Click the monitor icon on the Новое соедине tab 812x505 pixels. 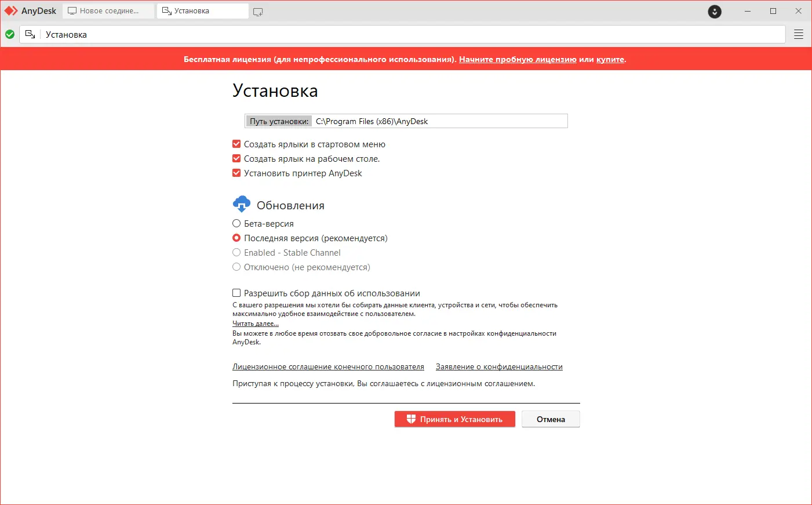[x=71, y=10]
